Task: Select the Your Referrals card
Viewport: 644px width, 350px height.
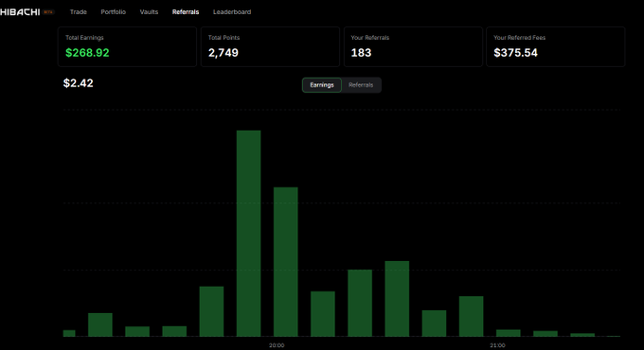Action: pyautogui.click(x=413, y=46)
